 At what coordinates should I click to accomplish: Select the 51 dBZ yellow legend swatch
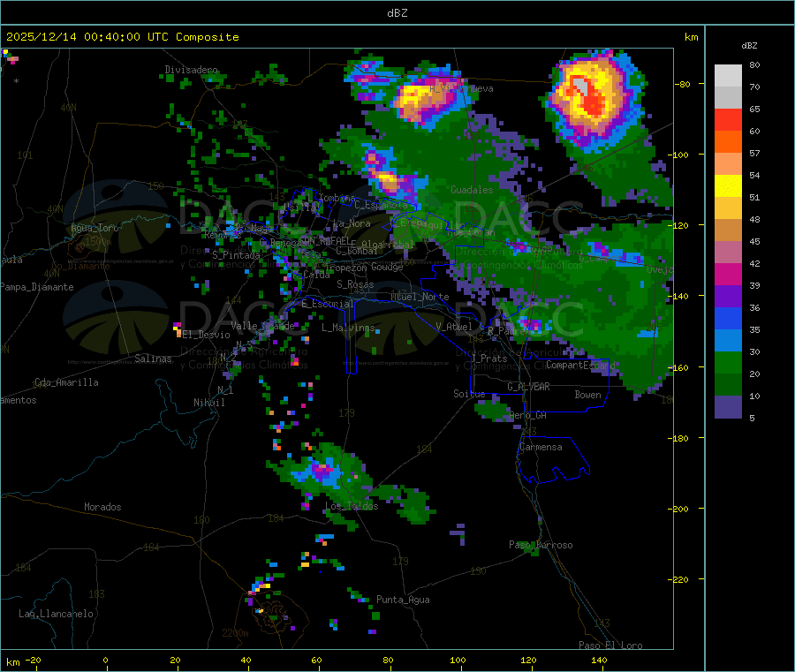pos(728,186)
